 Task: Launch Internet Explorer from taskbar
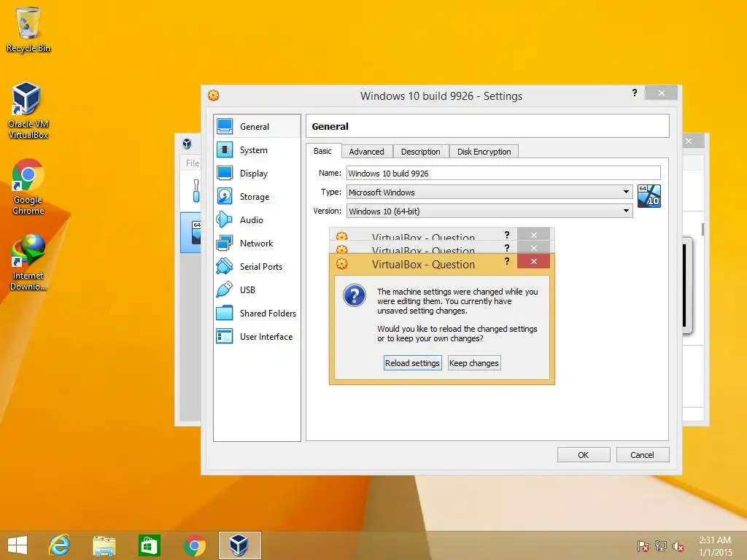point(60,545)
